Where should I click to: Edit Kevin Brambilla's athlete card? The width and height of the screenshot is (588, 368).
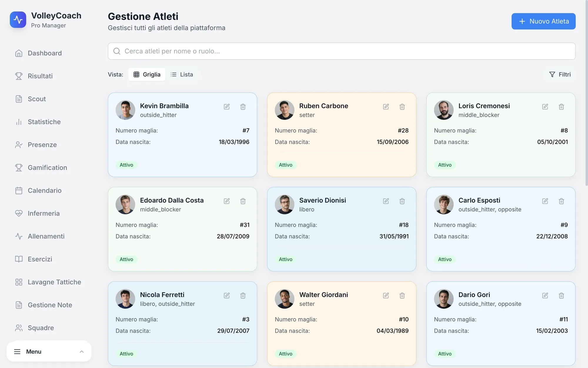227,107
